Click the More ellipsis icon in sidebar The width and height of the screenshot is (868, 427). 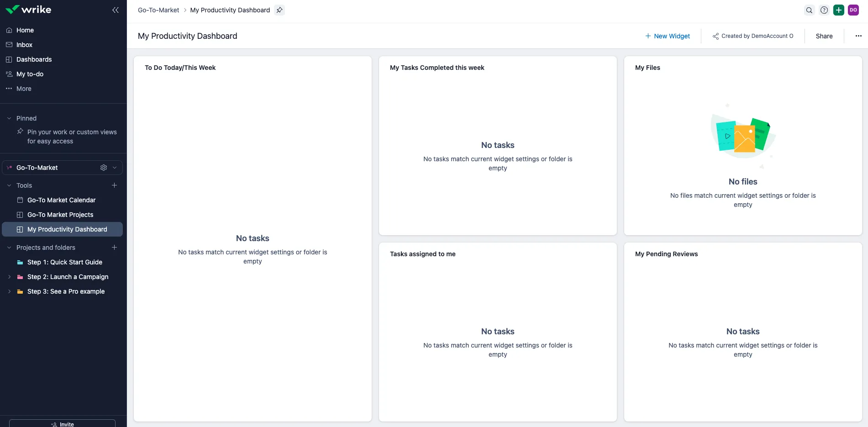pos(9,89)
